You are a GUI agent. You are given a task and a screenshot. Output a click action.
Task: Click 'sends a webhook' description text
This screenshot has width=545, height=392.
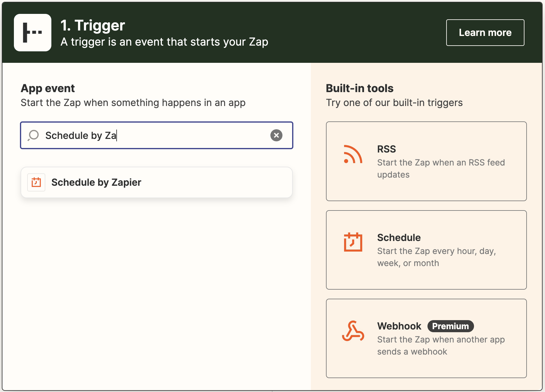pyautogui.click(x=412, y=352)
